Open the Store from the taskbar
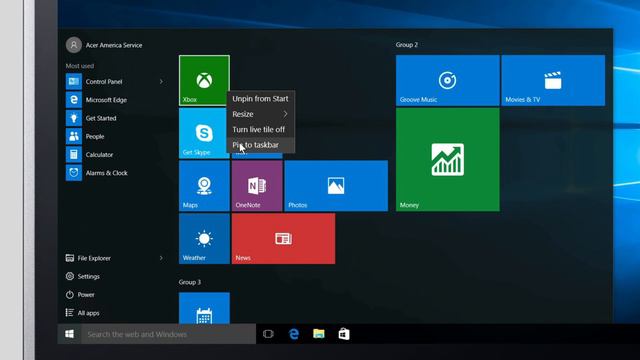 (344, 334)
